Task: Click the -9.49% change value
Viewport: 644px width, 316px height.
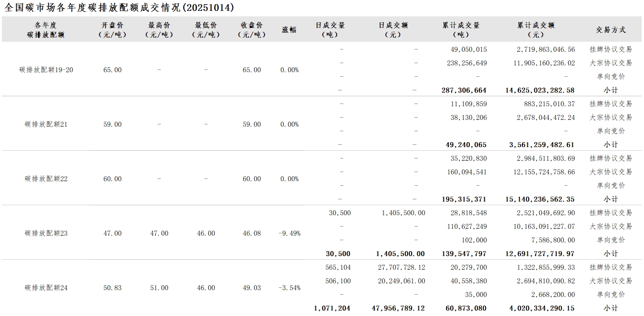Action: click(x=289, y=233)
